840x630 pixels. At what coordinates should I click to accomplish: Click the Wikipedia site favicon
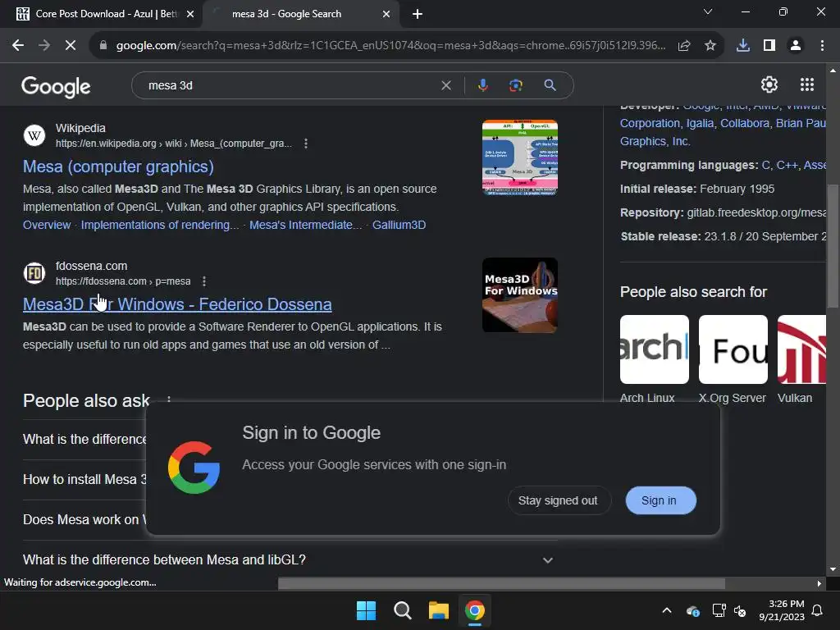tap(34, 135)
